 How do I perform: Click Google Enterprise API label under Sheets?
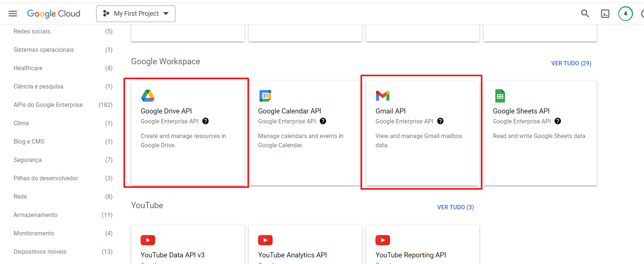tap(522, 121)
